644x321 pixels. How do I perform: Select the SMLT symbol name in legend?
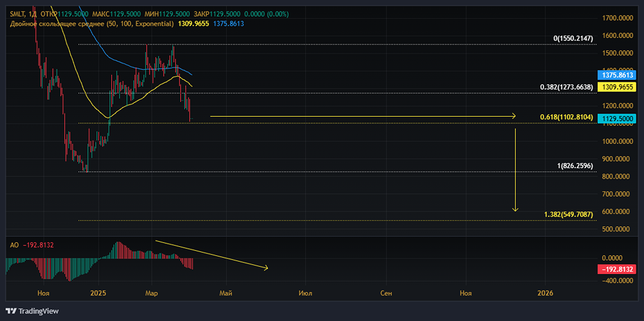coord(18,14)
